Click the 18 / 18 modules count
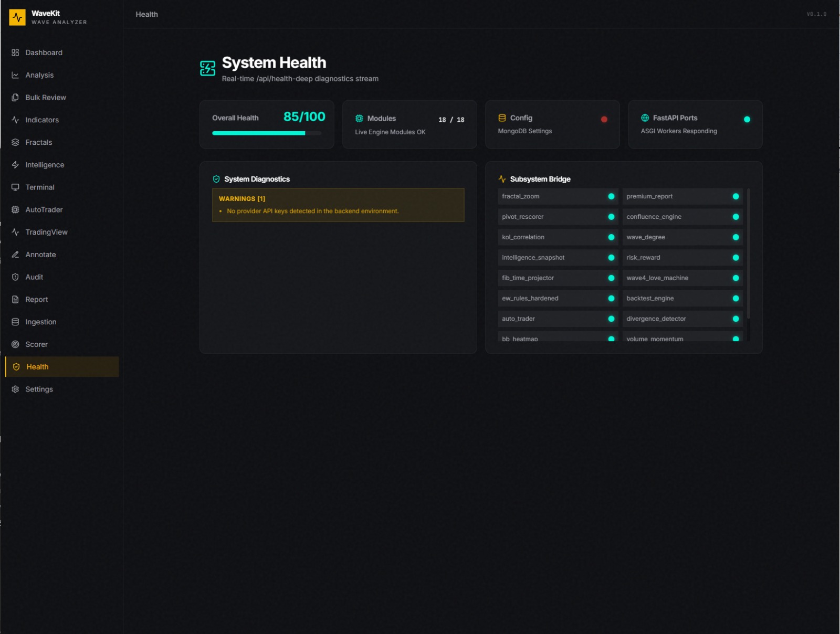Image resolution: width=840 pixels, height=634 pixels. 451,120
